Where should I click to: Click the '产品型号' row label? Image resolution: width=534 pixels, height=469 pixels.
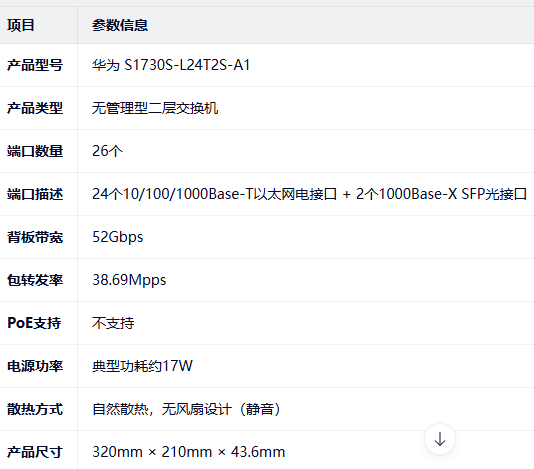tap(35, 65)
